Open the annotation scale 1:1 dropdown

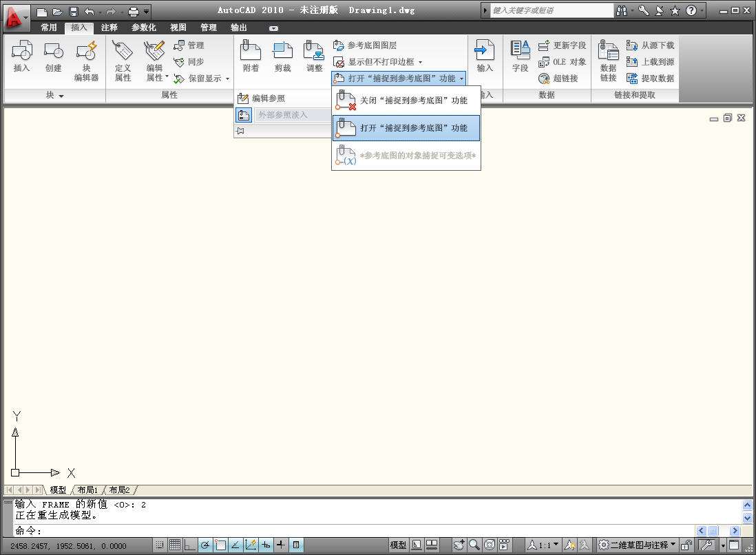(x=556, y=545)
